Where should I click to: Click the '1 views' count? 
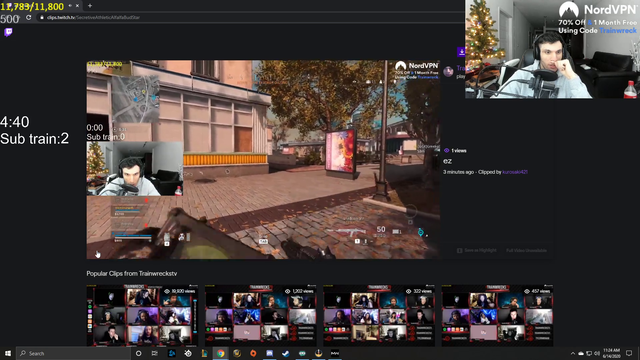point(455,151)
